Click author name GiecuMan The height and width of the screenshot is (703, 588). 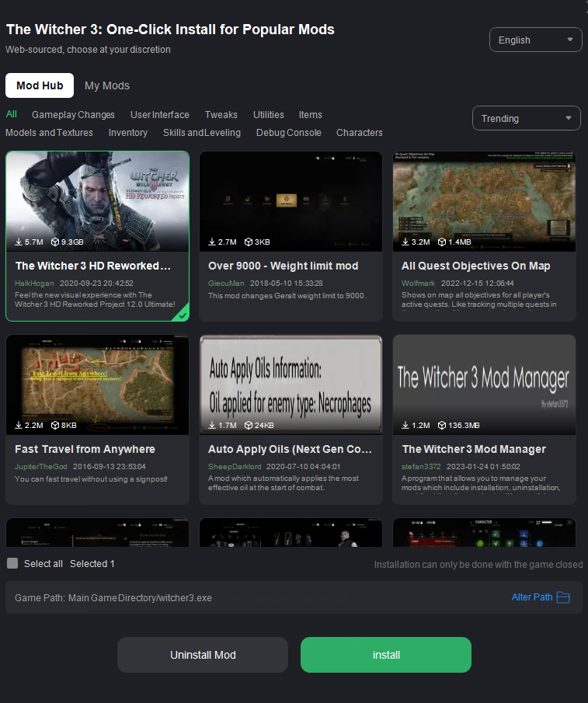pos(226,284)
